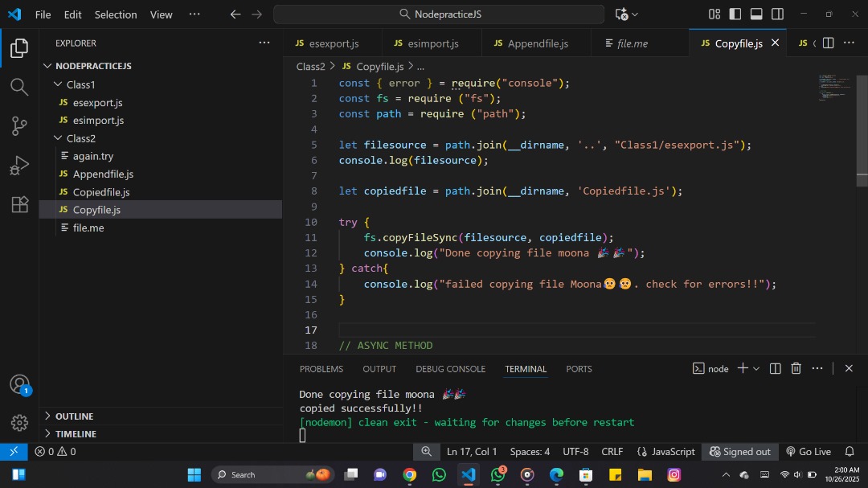Open the Selection menu
Screen dimensions: 868x488
[x=115, y=14]
